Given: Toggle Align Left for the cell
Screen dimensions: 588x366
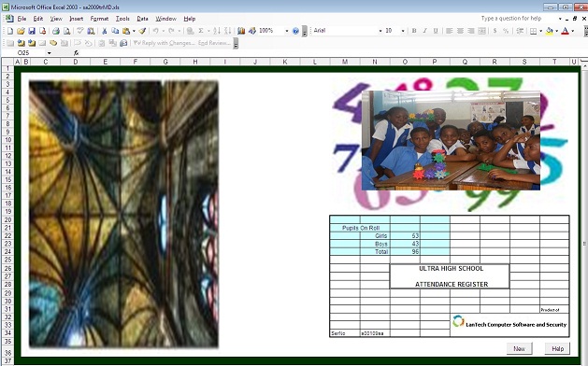Looking at the screenshot, I should [x=450, y=31].
